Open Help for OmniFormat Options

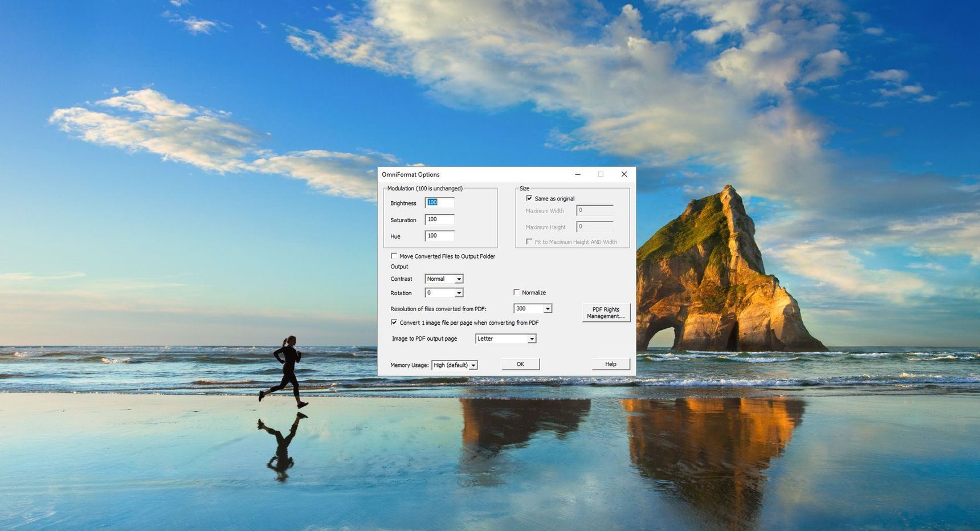point(610,364)
